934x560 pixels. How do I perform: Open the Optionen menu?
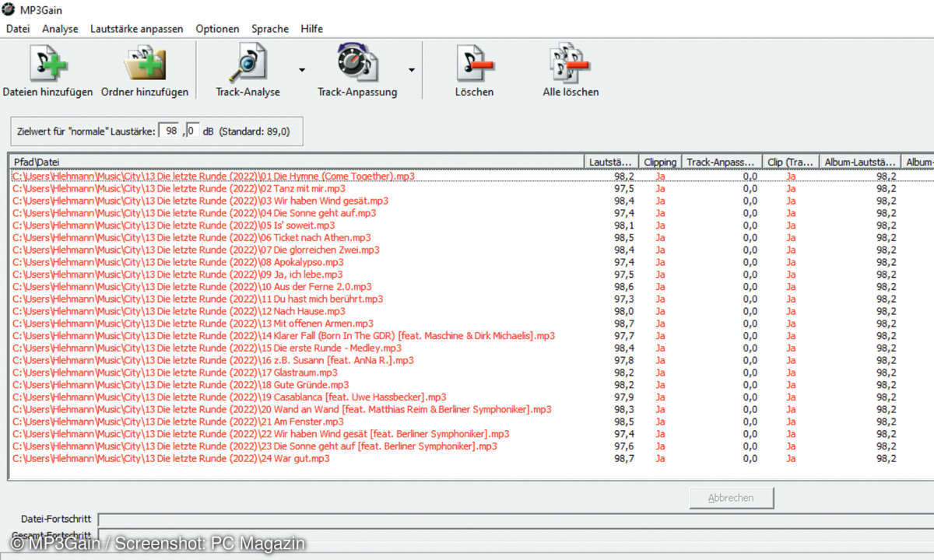217,29
